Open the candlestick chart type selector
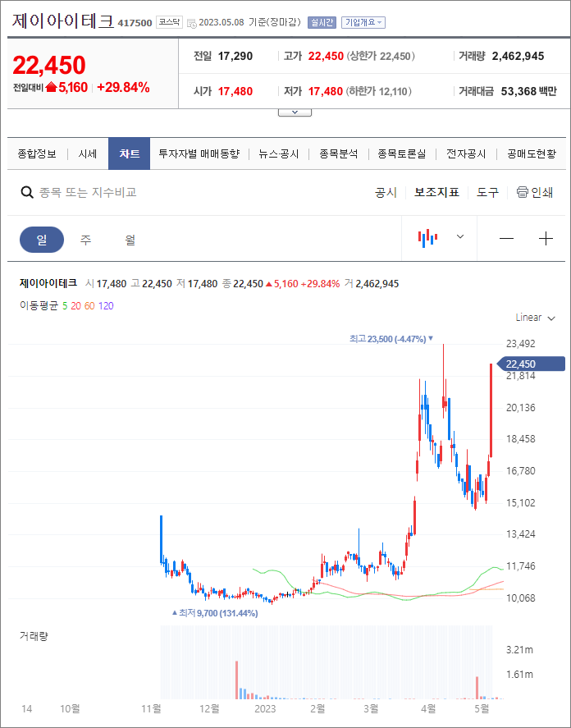571x728 pixels. [x=439, y=238]
